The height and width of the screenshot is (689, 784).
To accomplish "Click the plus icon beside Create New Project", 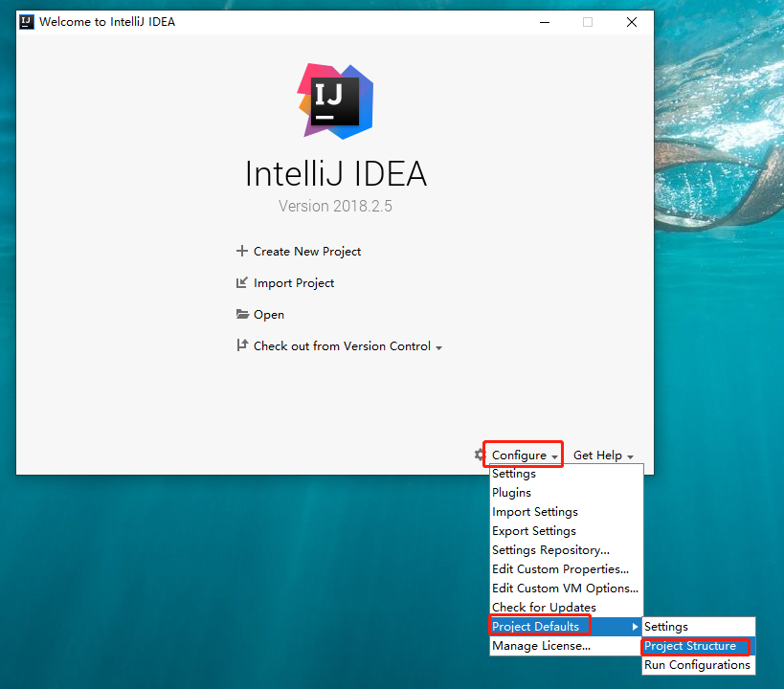I will pyautogui.click(x=242, y=251).
